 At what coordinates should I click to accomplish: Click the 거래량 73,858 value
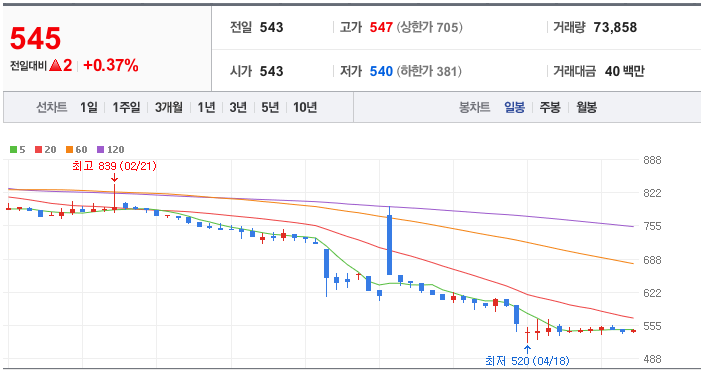[615, 27]
